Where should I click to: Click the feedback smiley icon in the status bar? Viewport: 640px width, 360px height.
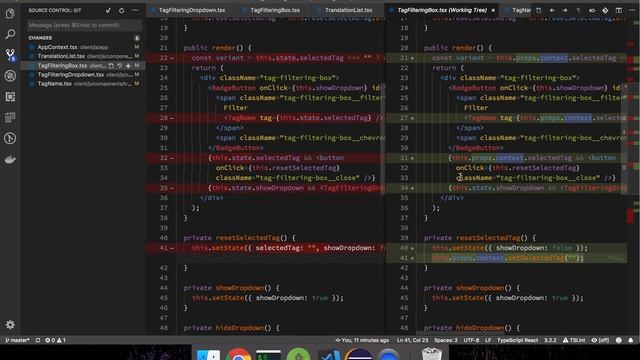tap(619, 340)
